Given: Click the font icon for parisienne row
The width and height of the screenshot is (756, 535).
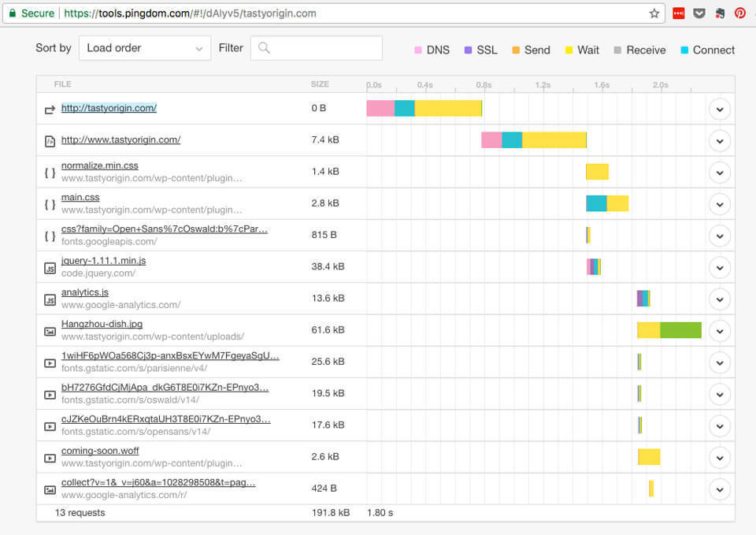Looking at the screenshot, I should coord(50,363).
